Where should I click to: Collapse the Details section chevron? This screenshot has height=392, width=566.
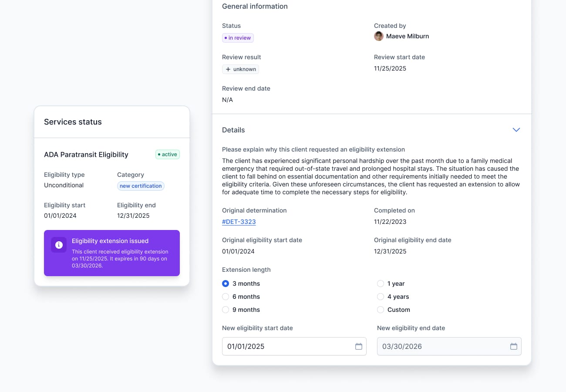click(516, 130)
